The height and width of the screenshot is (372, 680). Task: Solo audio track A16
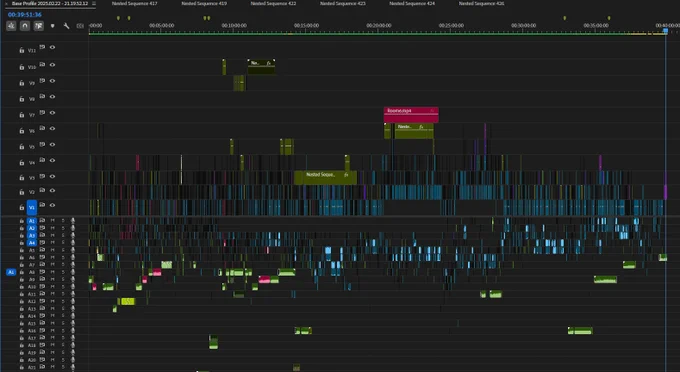63,331
